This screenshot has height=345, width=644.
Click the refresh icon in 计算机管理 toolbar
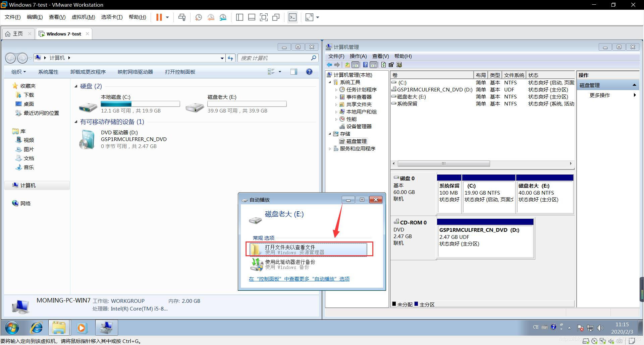point(383,65)
